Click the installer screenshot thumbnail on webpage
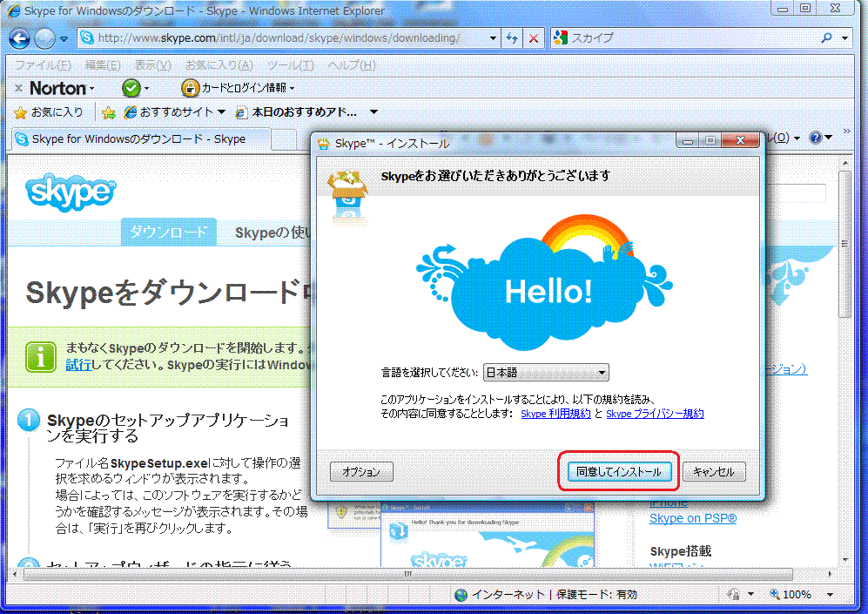The image size is (868, 614). click(488, 535)
